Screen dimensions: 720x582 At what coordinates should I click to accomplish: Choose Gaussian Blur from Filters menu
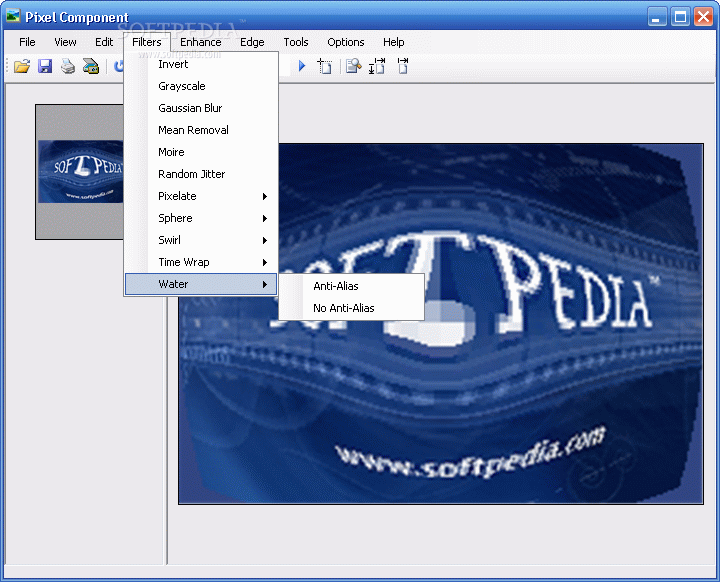click(x=201, y=108)
